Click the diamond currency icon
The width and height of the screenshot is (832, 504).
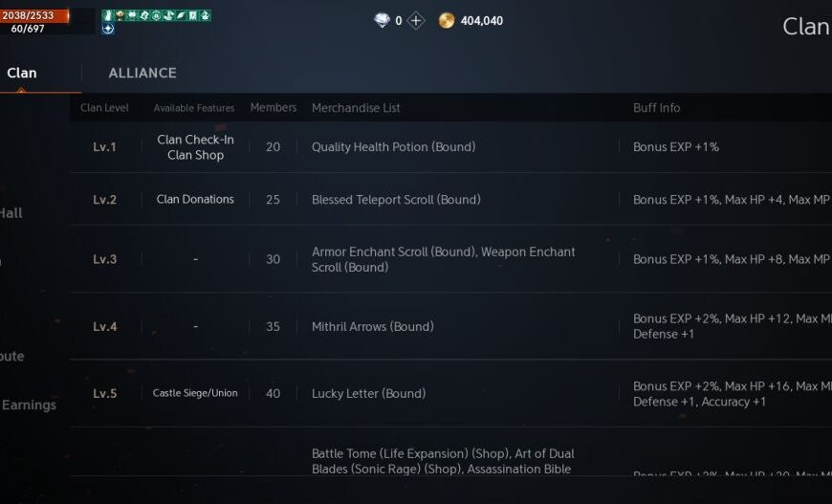pyautogui.click(x=382, y=20)
